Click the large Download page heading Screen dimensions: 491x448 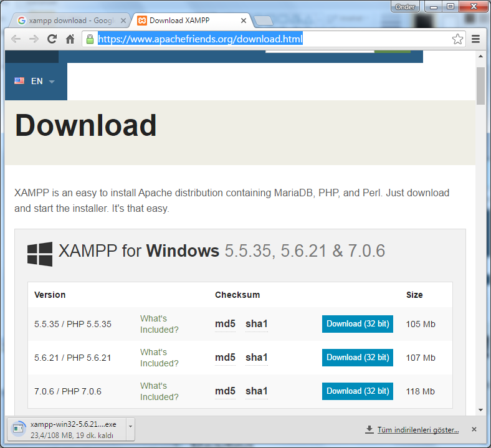coord(85,125)
